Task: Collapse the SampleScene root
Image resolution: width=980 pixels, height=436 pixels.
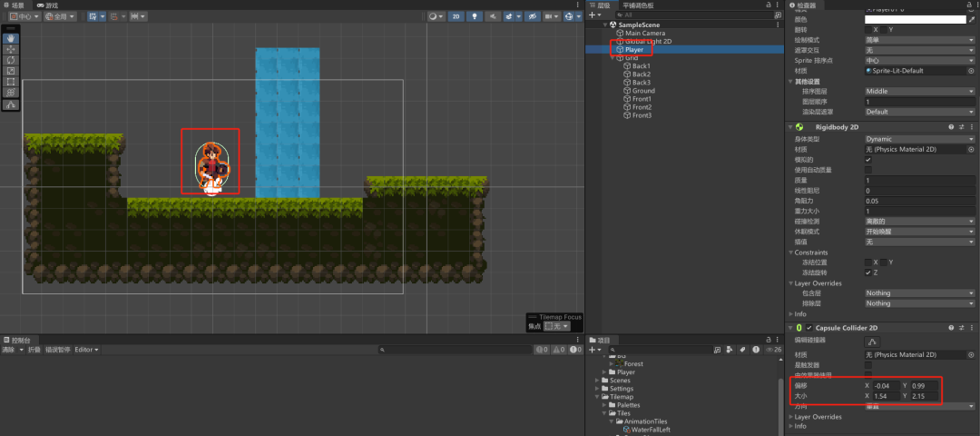Action: [605, 25]
